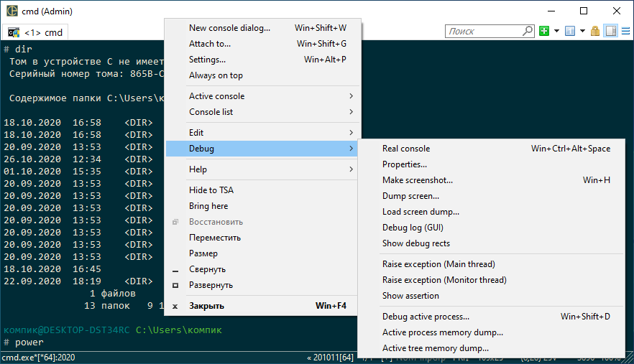Image resolution: width=634 pixels, height=364 pixels.
Task: Select Make screenshot from Debug submenu
Action: (x=417, y=180)
